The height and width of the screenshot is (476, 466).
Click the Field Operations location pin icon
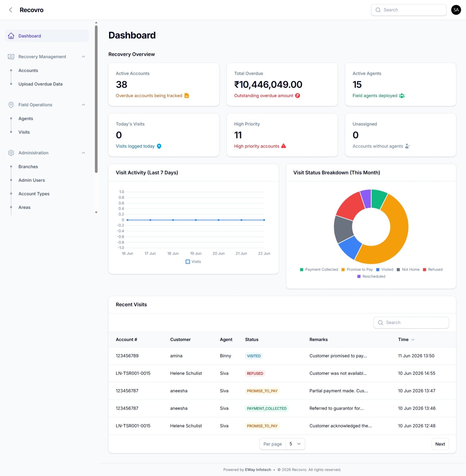[11, 105]
